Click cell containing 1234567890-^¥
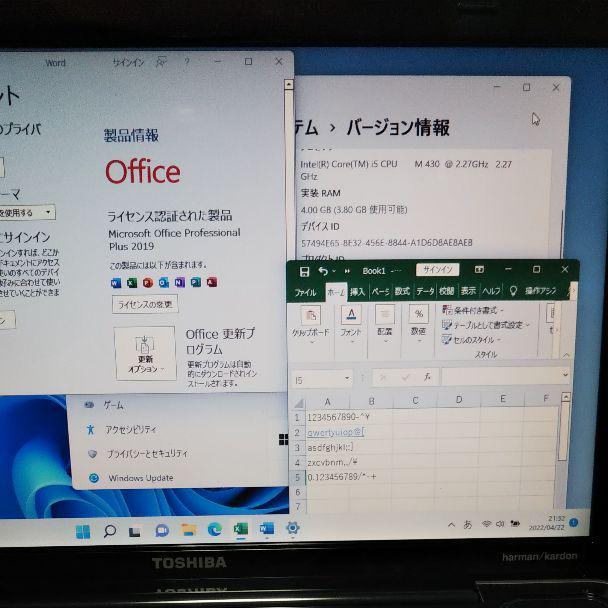 click(x=338, y=417)
